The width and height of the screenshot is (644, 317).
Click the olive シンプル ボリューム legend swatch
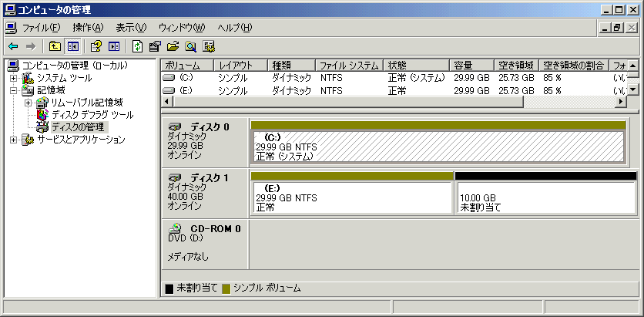tap(226, 288)
